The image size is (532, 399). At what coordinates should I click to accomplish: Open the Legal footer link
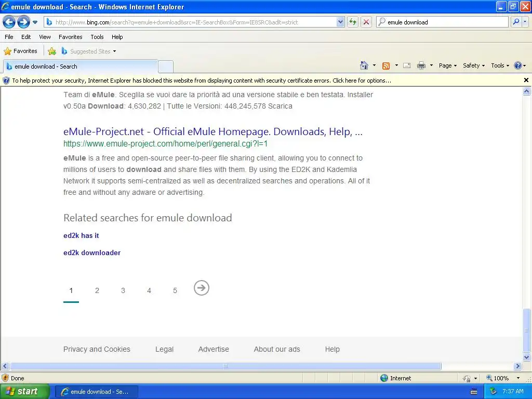[164, 349]
